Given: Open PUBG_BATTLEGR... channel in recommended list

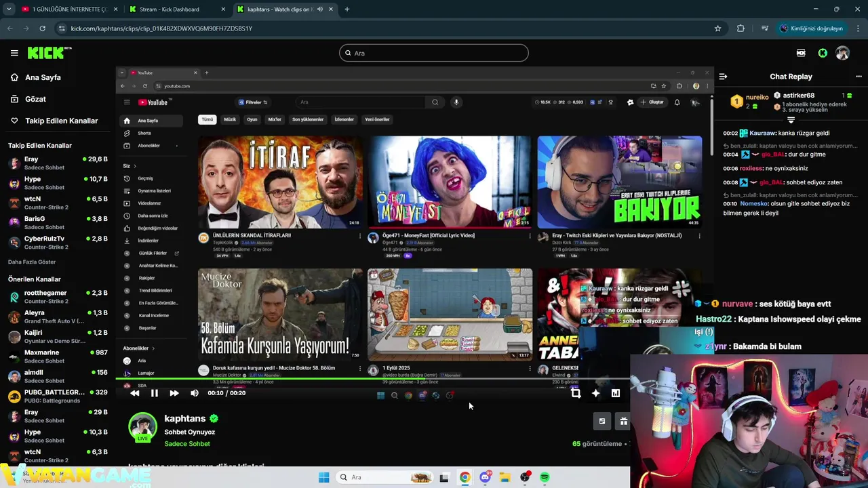Looking at the screenshot, I should (58, 396).
